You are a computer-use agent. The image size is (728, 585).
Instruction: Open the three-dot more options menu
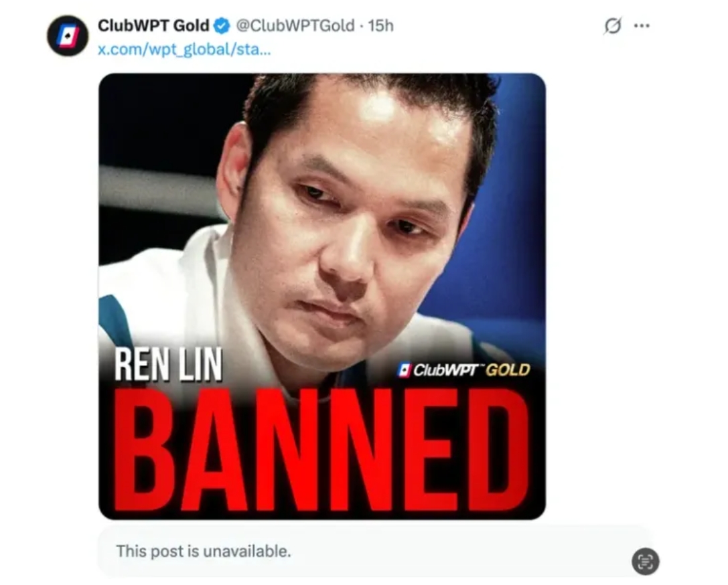[x=642, y=25]
